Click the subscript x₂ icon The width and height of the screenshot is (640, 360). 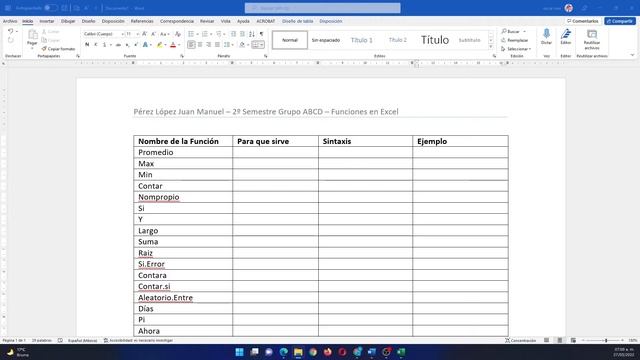point(127,45)
